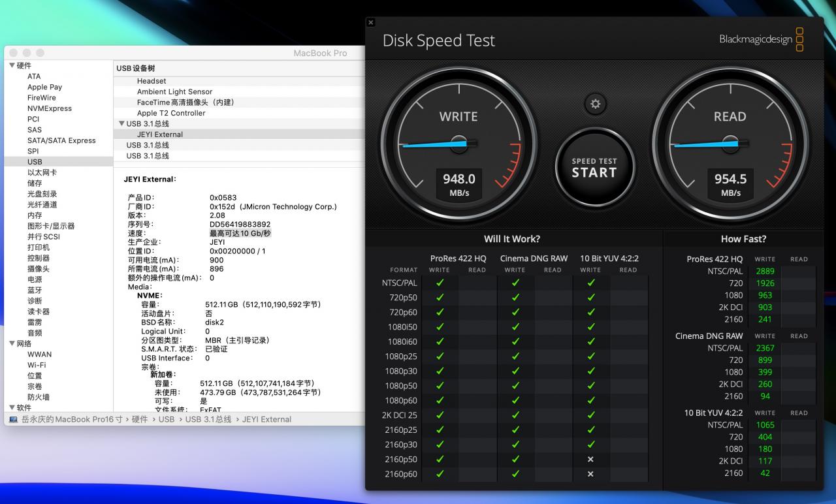Viewport: 836px width, 504px height.
Task: Select ATA in hardware sidebar
Action: coord(34,76)
